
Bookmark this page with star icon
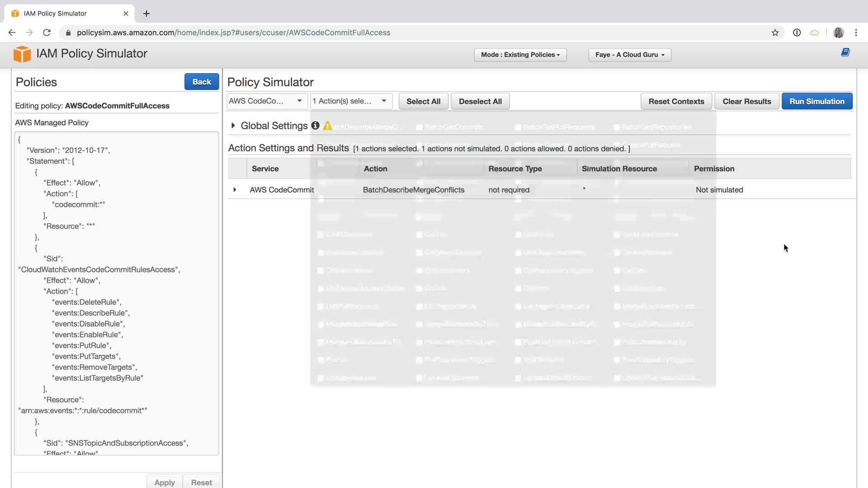click(775, 33)
